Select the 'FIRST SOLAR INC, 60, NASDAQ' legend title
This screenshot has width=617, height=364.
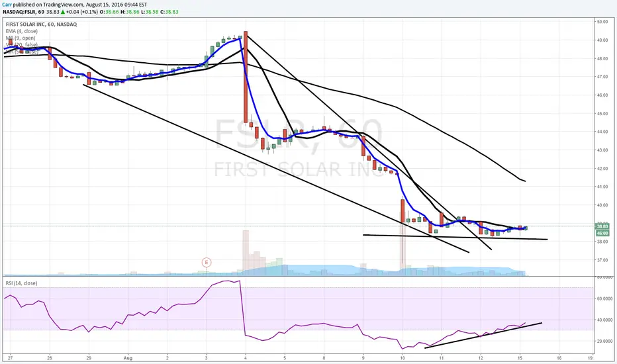[41, 24]
